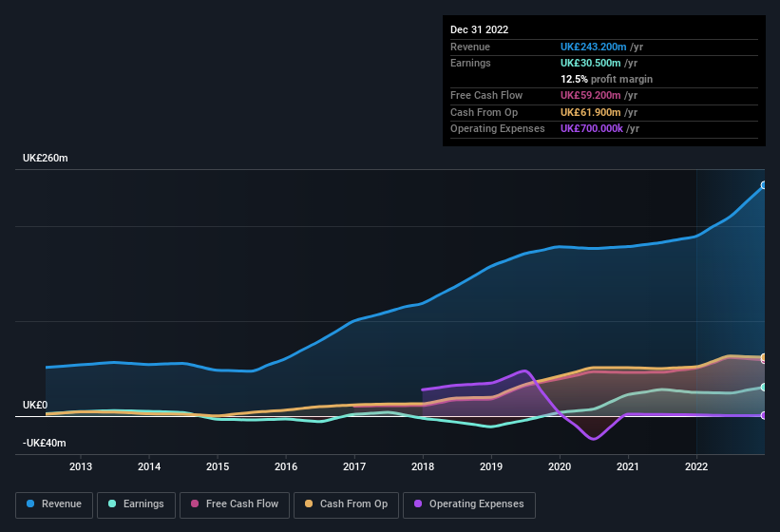Click the orange Cash From Op endpoint marker
The width and height of the screenshot is (780, 532).
pos(764,358)
